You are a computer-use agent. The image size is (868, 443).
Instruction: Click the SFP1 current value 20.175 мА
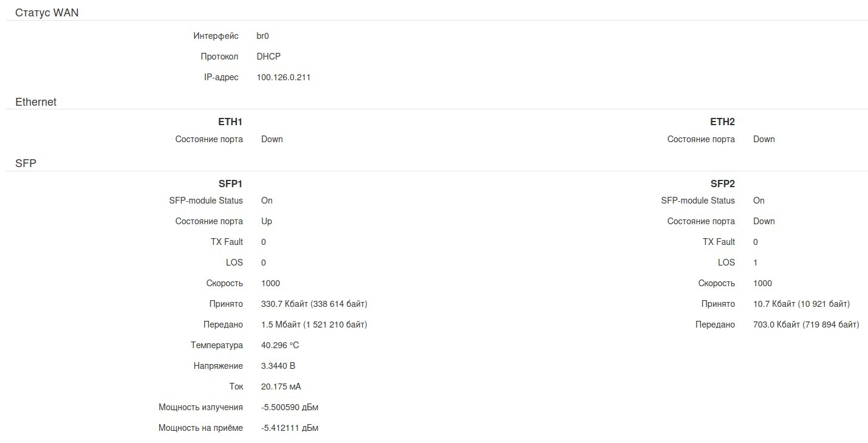click(x=281, y=386)
